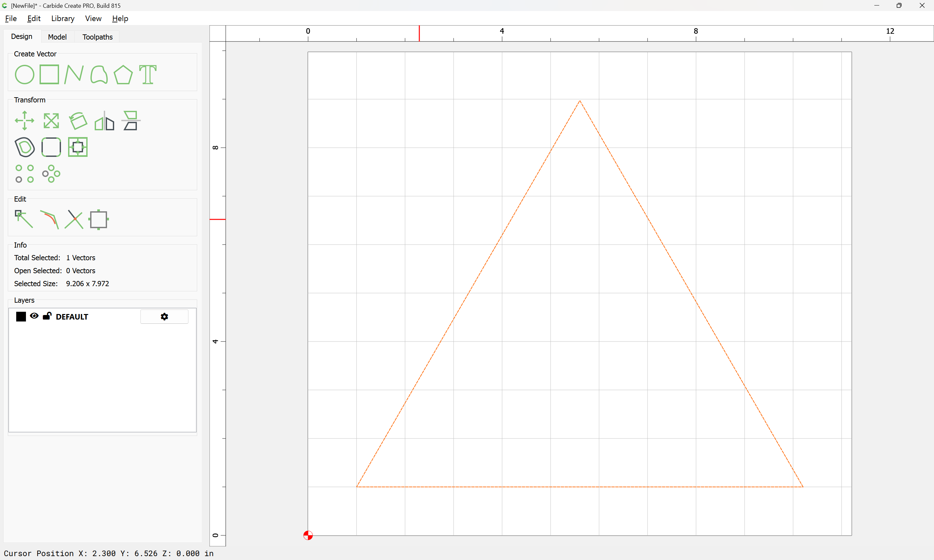Click the square Edit tool icon
This screenshot has width=934, height=560.
99,219
